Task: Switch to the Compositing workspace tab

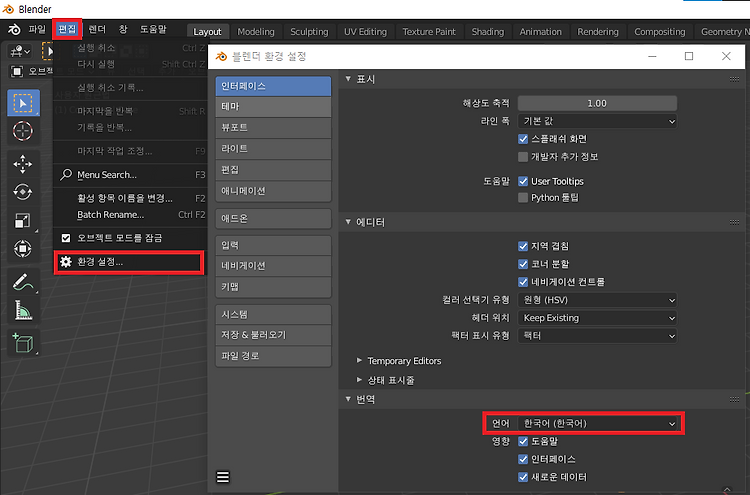Action: [x=659, y=32]
